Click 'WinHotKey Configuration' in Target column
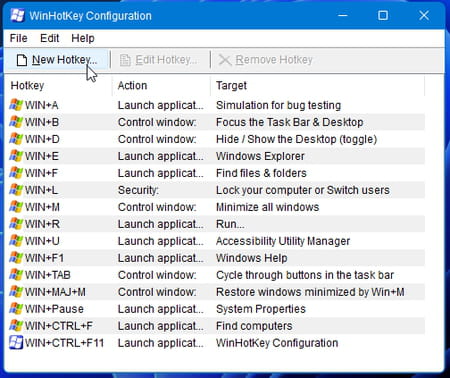This screenshot has height=378, width=450. pyautogui.click(x=277, y=343)
